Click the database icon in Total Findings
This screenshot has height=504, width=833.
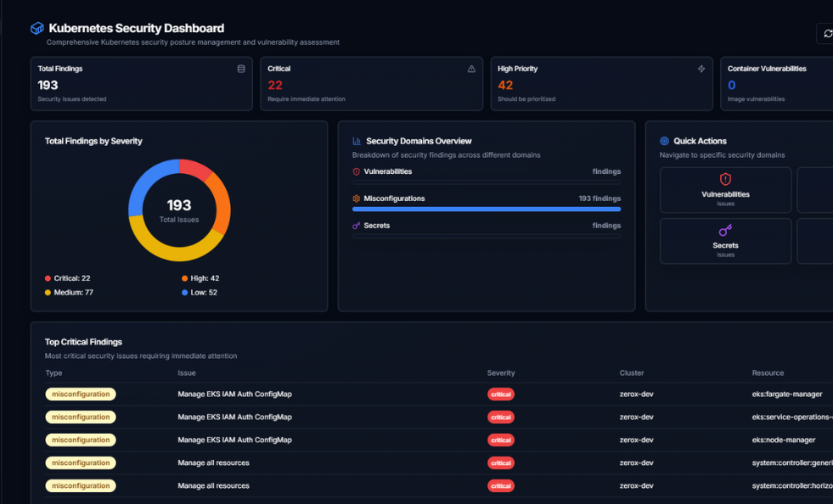(x=241, y=69)
